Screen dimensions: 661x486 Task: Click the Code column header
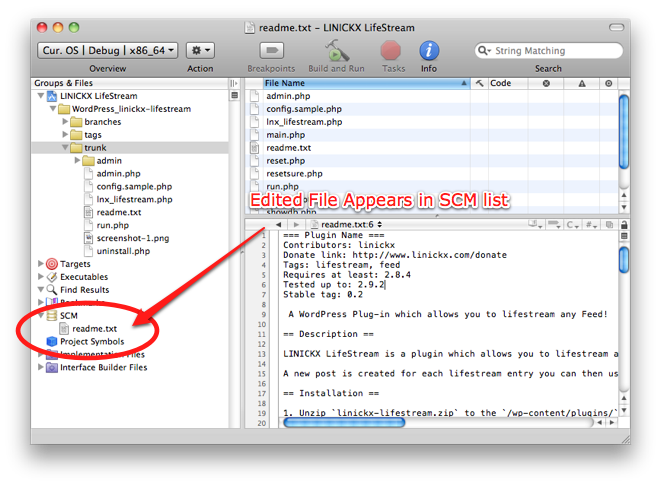tap(508, 83)
